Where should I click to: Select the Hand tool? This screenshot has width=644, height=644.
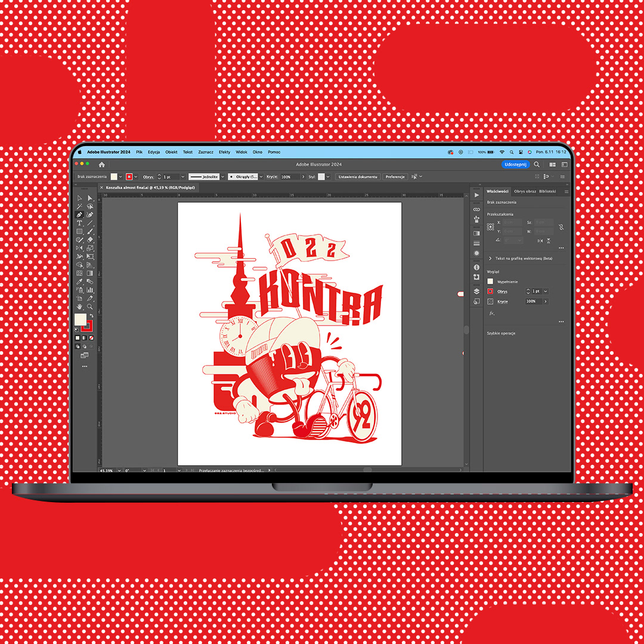79,306
